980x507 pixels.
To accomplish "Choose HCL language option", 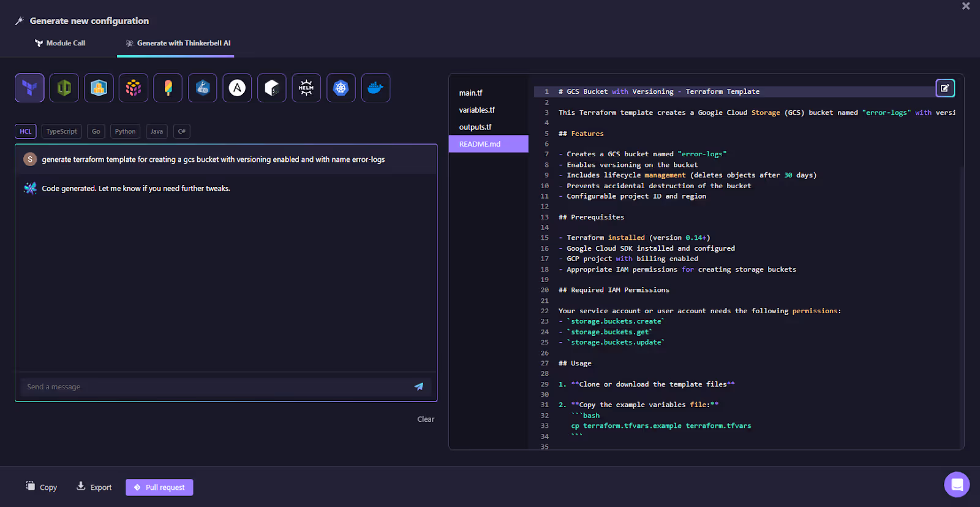I will point(26,131).
